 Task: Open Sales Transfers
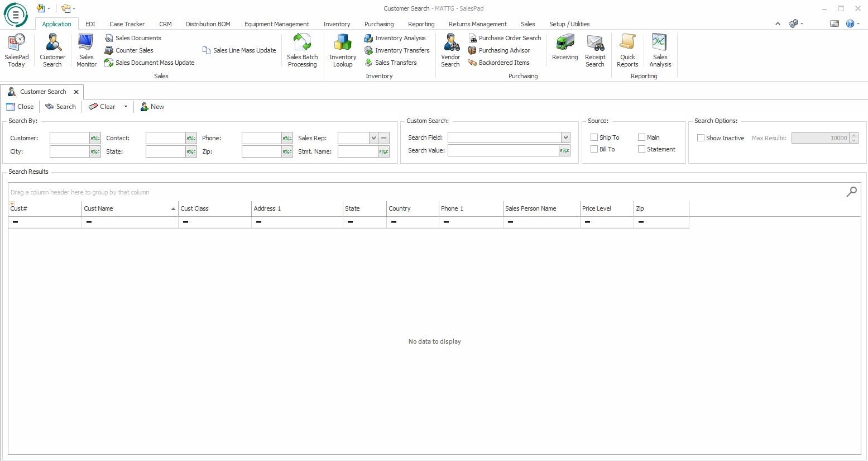(390, 63)
